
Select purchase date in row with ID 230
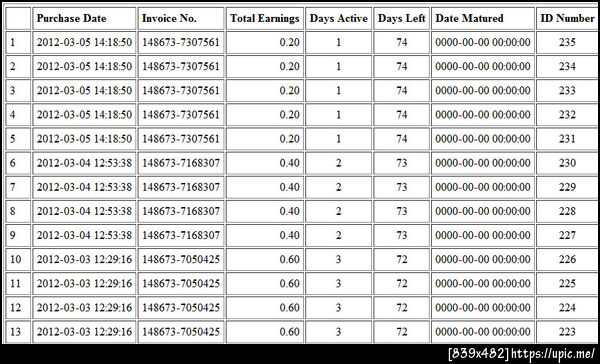(84, 163)
